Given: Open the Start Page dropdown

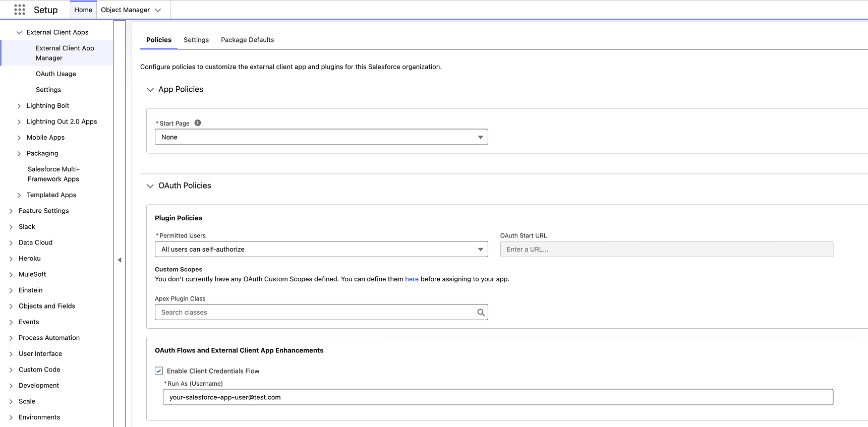Looking at the screenshot, I should [321, 137].
